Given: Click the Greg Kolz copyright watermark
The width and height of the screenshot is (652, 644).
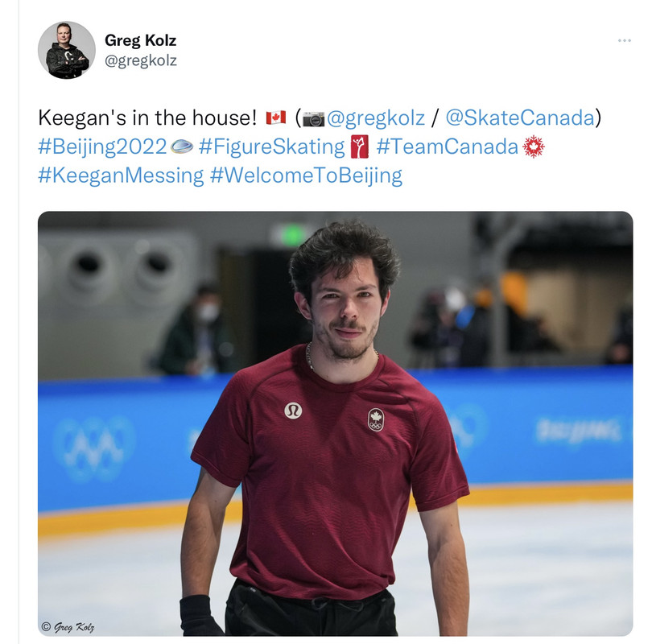Looking at the screenshot, I should tap(68, 626).
